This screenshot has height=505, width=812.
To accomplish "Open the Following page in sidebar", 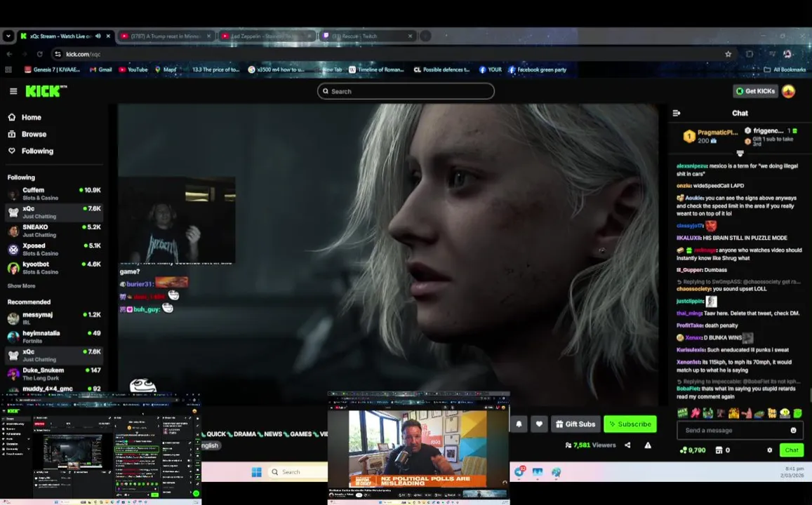I will [31, 151].
